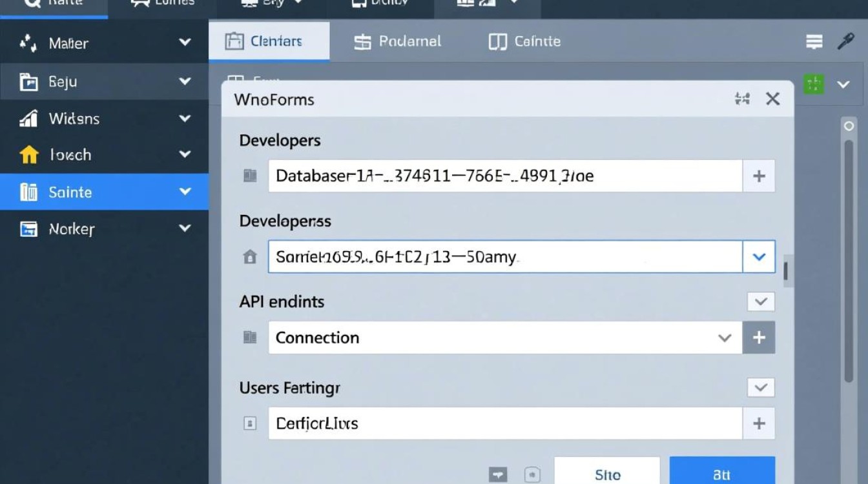The width and height of the screenshot is (868, 484).
Task: Click the blue button at the dialog's bottom right
Action: (721, 474)
